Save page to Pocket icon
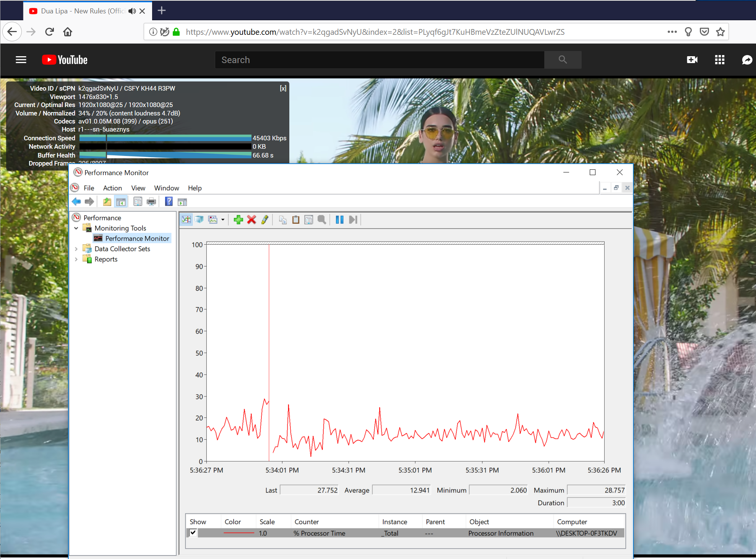756x559 pixels. point(704,32)
